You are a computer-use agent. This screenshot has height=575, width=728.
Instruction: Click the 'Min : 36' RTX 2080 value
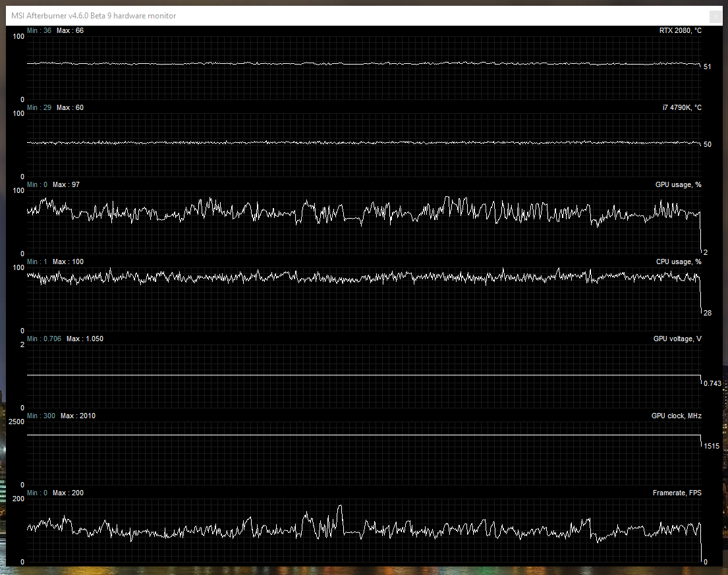(x=39, y=31)
